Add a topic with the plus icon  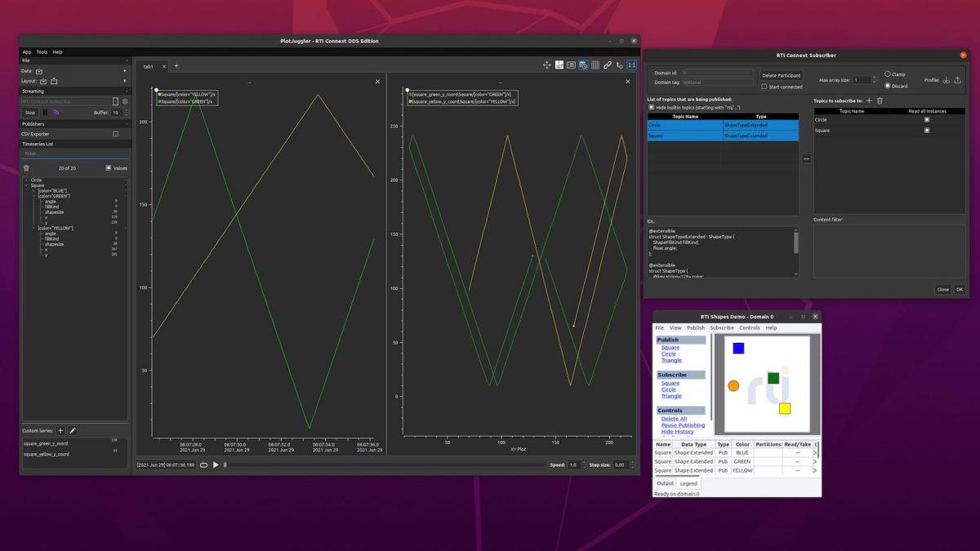[869, 101]
